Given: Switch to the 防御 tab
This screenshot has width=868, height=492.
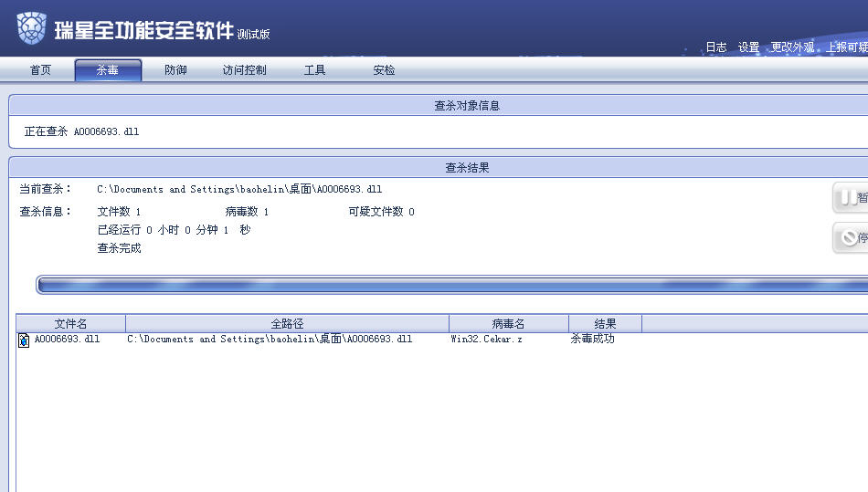Looking at the screenshot, I should tap(175, 70).
